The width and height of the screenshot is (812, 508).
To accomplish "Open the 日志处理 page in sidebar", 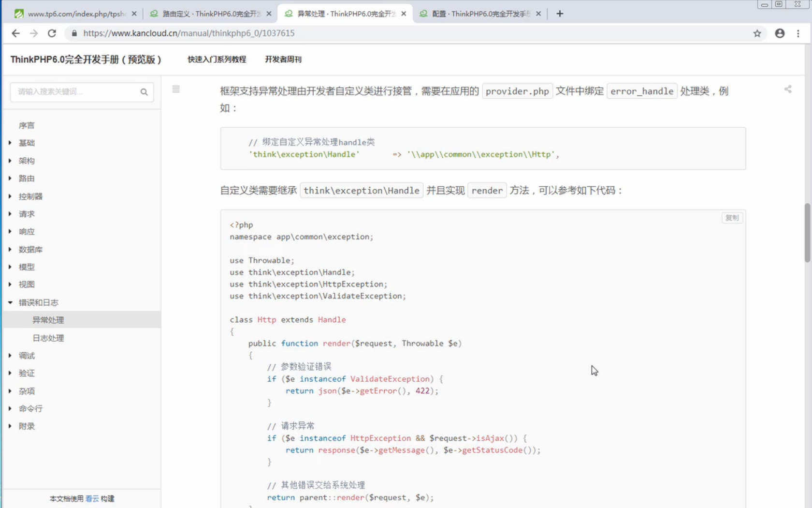I will [48, 338].
